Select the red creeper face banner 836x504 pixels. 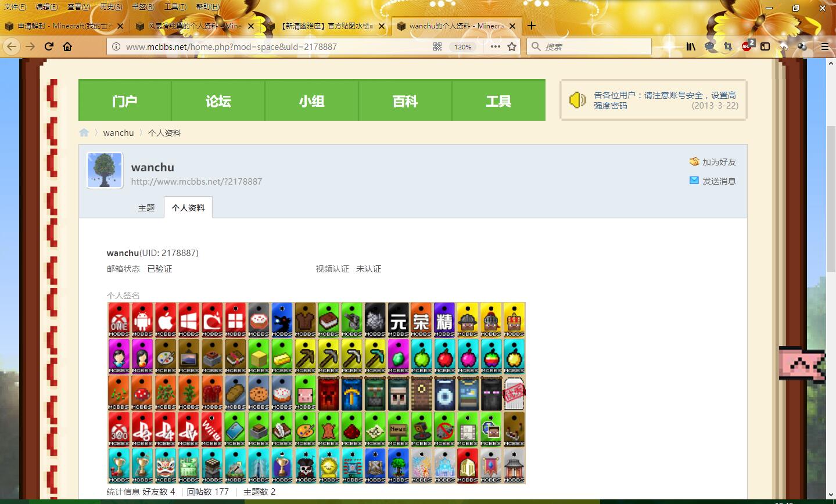[x=328, y=393]
